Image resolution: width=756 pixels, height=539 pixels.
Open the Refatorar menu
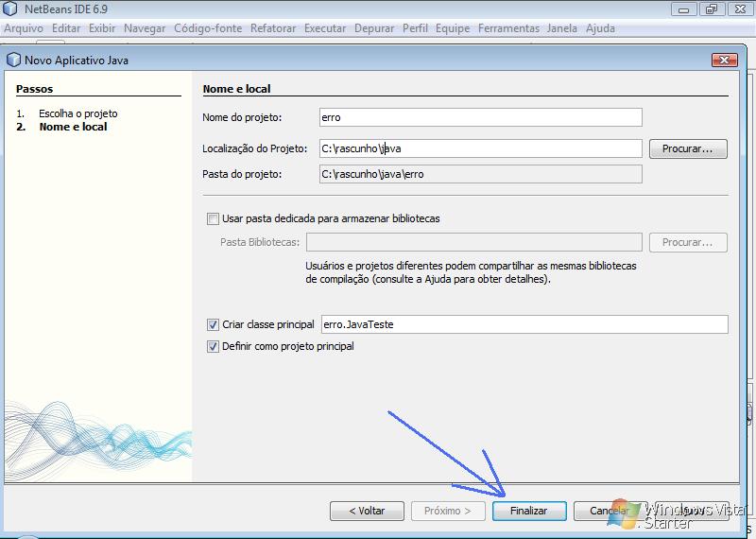click(x=273, y=28)
